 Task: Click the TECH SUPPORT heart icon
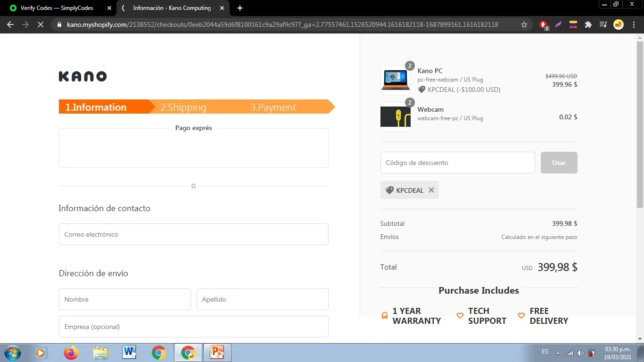[x=460, y=315]
